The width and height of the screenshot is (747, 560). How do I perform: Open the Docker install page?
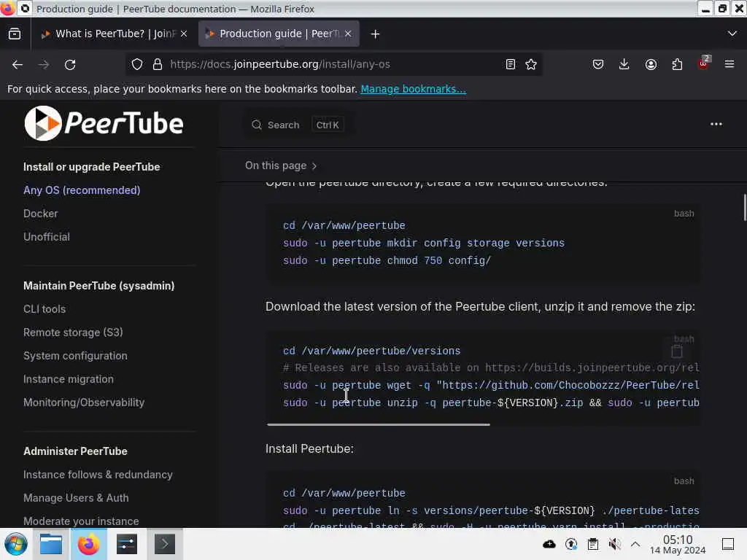pos(41,214)
